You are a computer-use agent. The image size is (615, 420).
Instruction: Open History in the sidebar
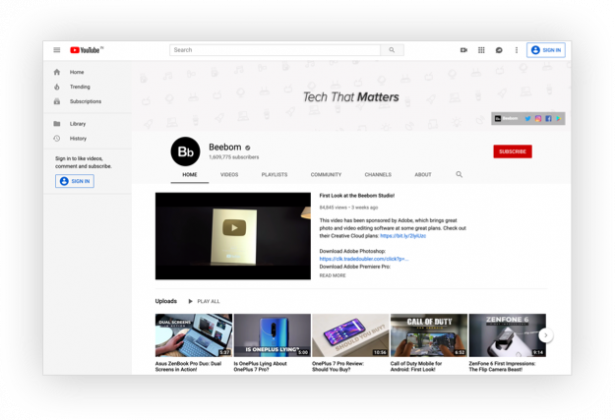(78, 138)
